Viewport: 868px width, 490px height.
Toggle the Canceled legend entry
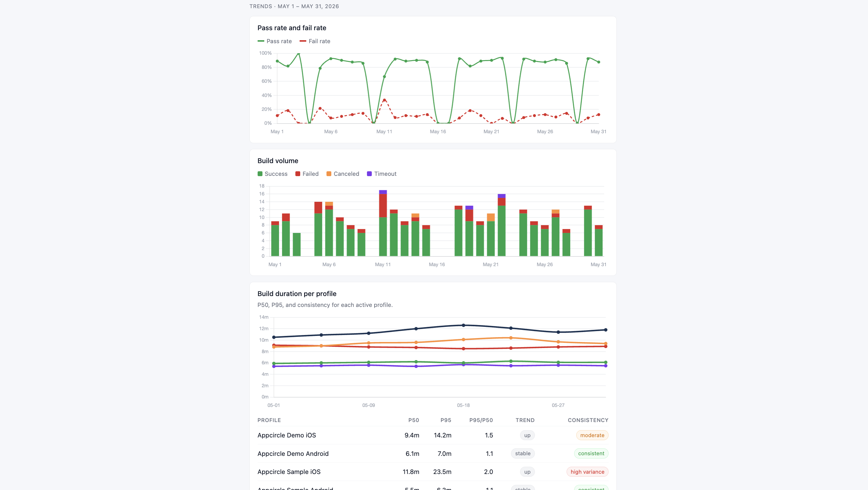(x=343, y=174)
